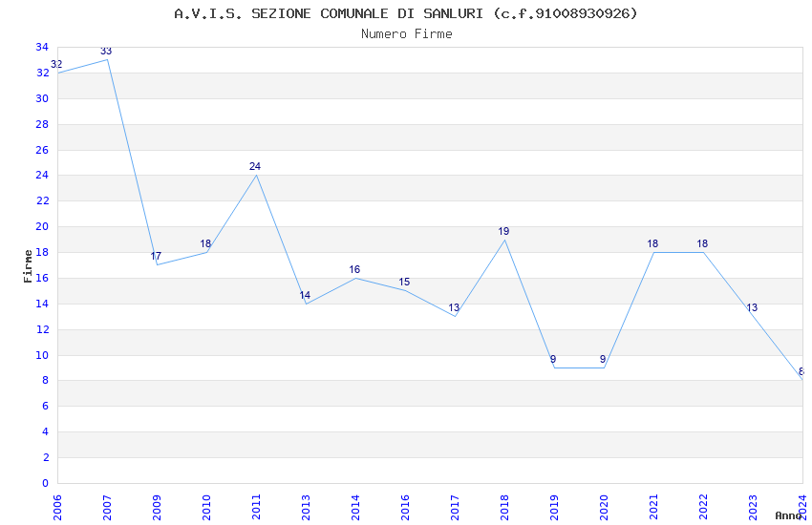Click the y-axis tick label 6
812x525 pixels.
[x=46, y=407]
